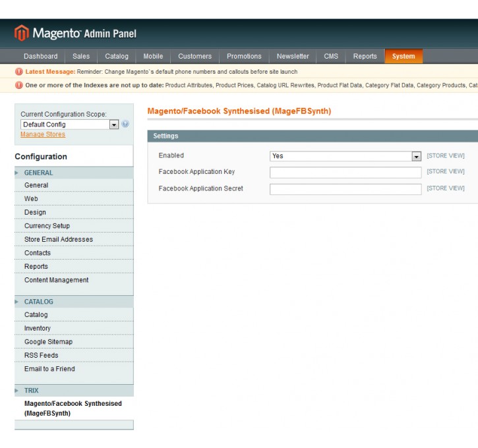Open Currency Setup section
This screenshot has height=448, width=478.
[x=74, y=226]
